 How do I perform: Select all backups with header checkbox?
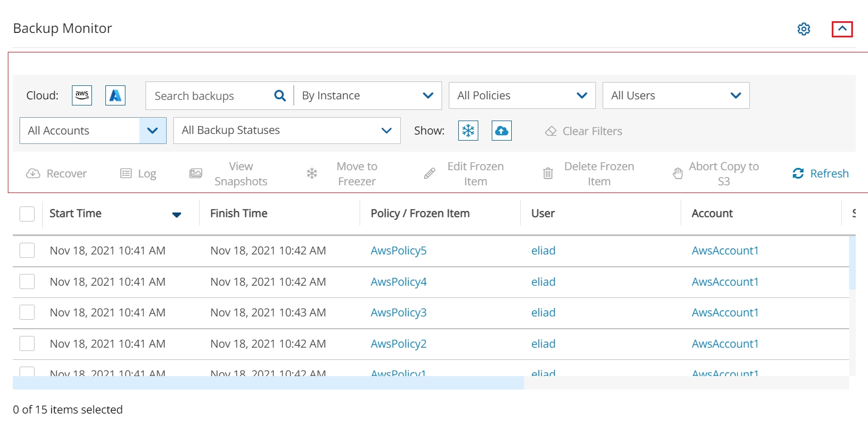pyautogui.click(x=27, y=214)
